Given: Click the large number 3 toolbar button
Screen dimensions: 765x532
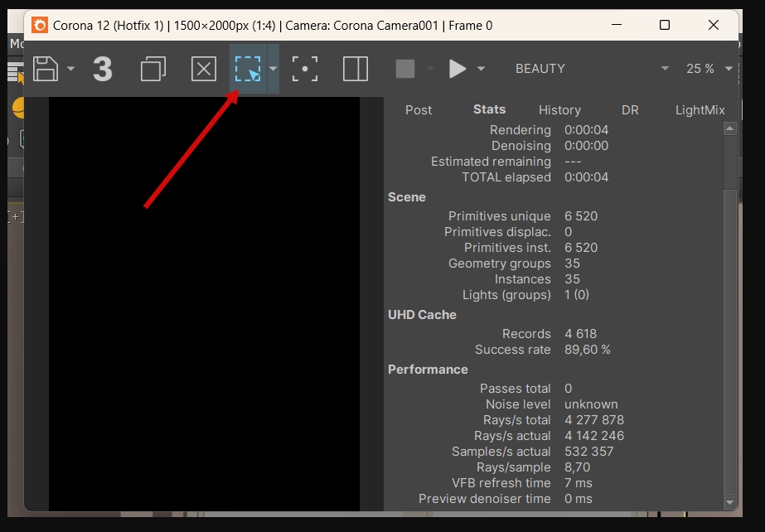Looking at the screenshot, I should pos(103,69).
